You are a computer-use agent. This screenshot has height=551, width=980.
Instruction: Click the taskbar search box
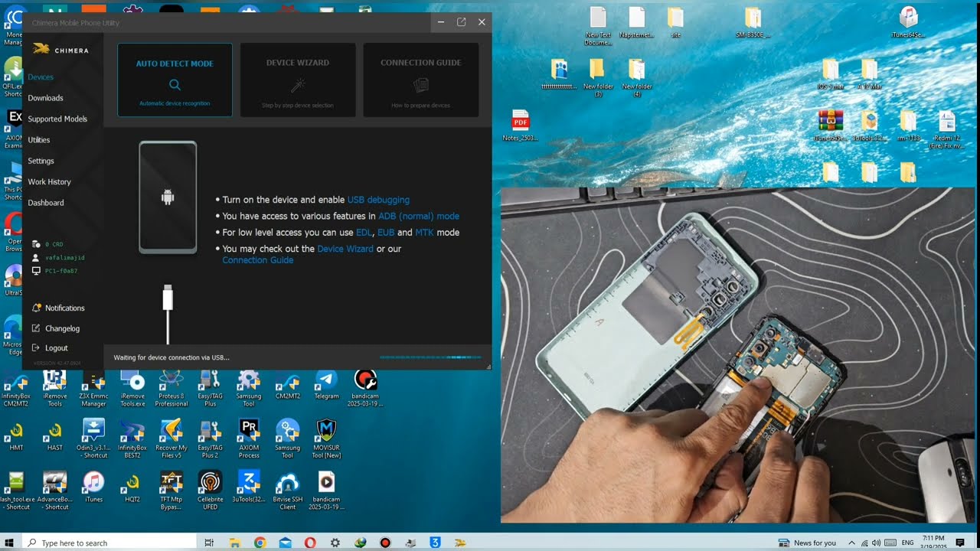click(x=109, y=543)
